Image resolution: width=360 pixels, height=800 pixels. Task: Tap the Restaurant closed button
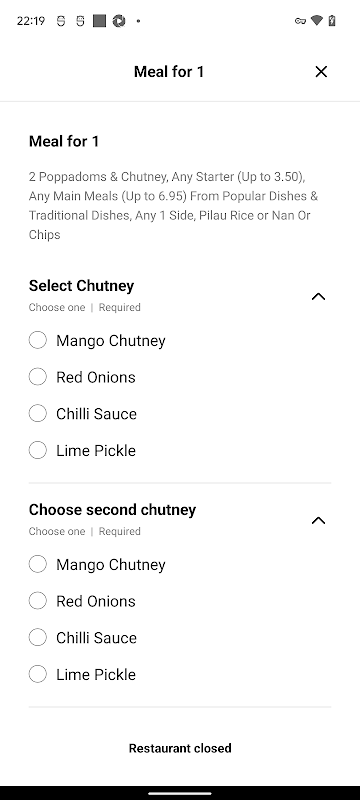point(180,748)
